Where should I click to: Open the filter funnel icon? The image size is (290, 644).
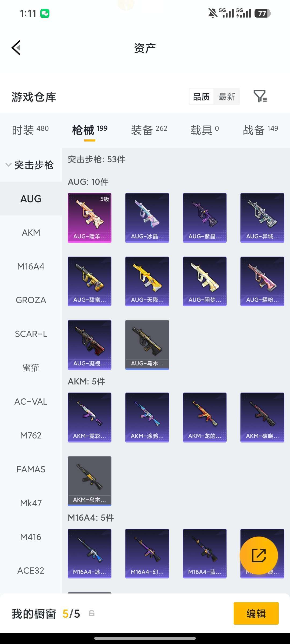(260, 96)
